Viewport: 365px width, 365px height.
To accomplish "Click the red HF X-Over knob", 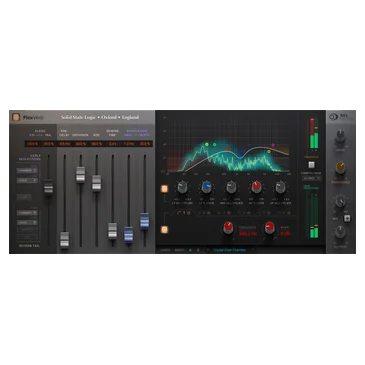I will coord(256,188).
